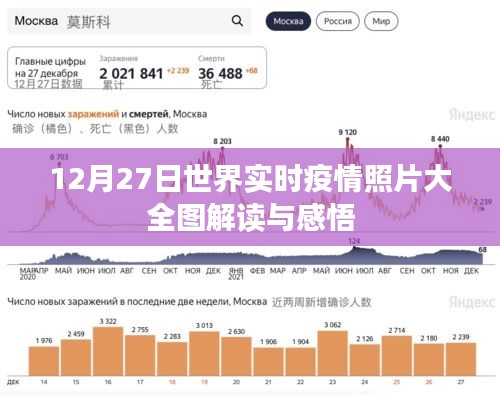The width and height of the screenshot is (500, 395).
Task: Focus the Москва search field
Action: (129, 21)
